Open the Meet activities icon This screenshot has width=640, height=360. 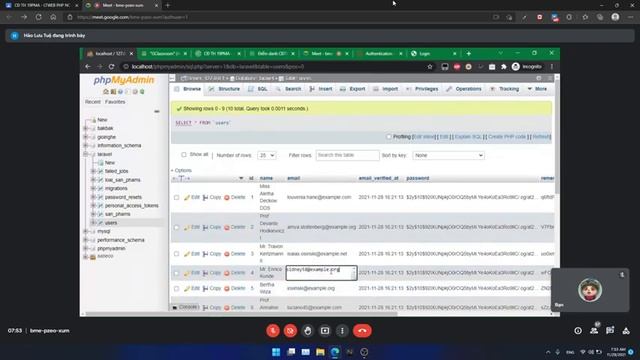pyautogui.click(x=626, y=331)
